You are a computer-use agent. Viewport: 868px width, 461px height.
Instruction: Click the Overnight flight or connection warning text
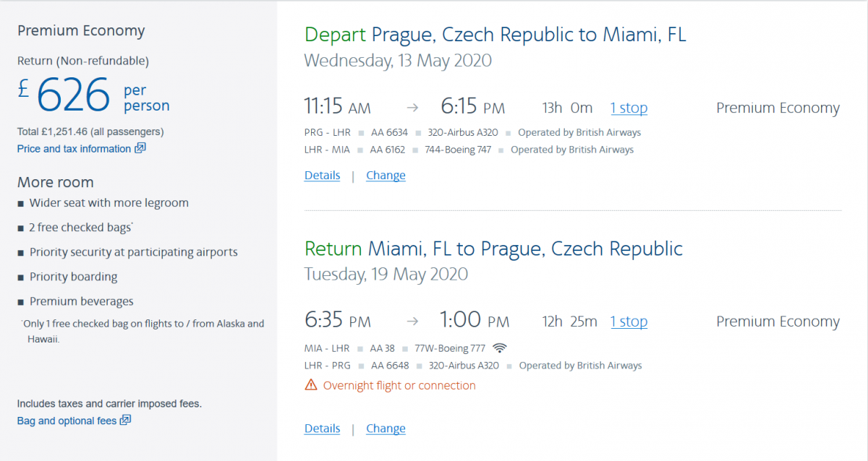tap(399, 386)
